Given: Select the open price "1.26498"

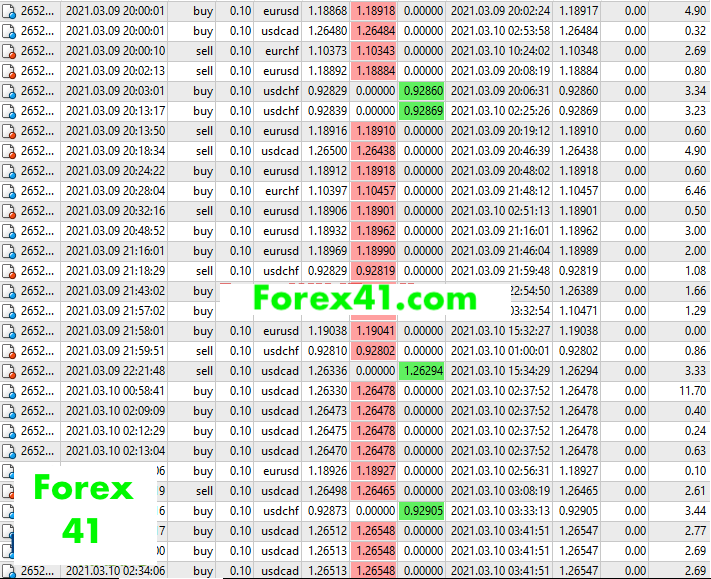Looking at the screenshot, I should (327, 491).
